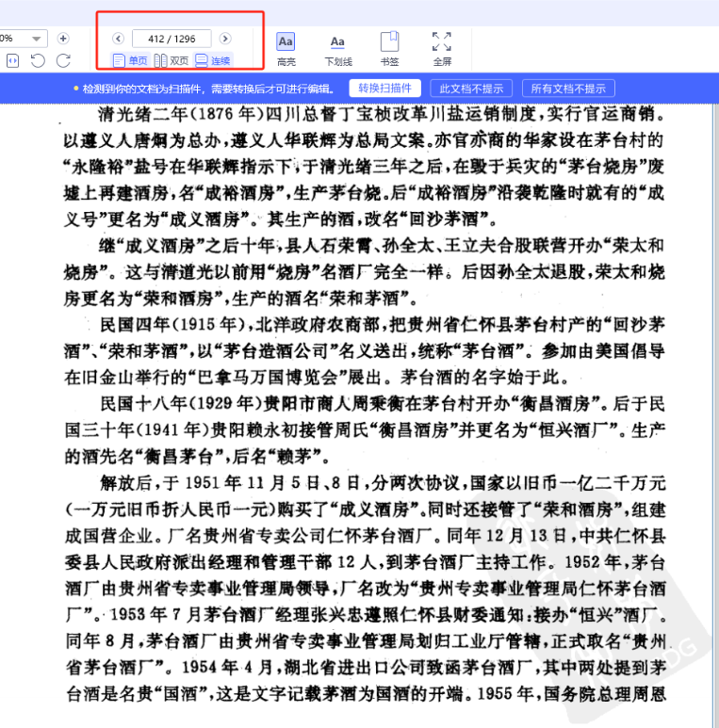Click the zoom in plus button

tap(63, 39)
